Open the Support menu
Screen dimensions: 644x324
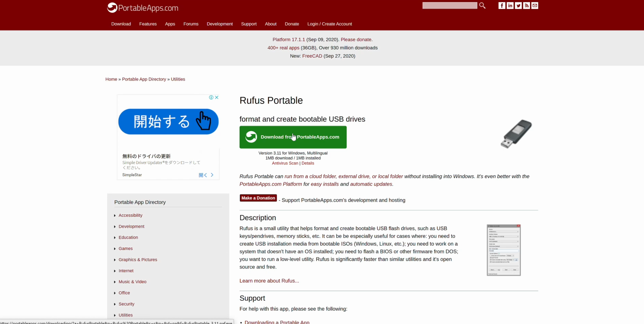[249, 24]
